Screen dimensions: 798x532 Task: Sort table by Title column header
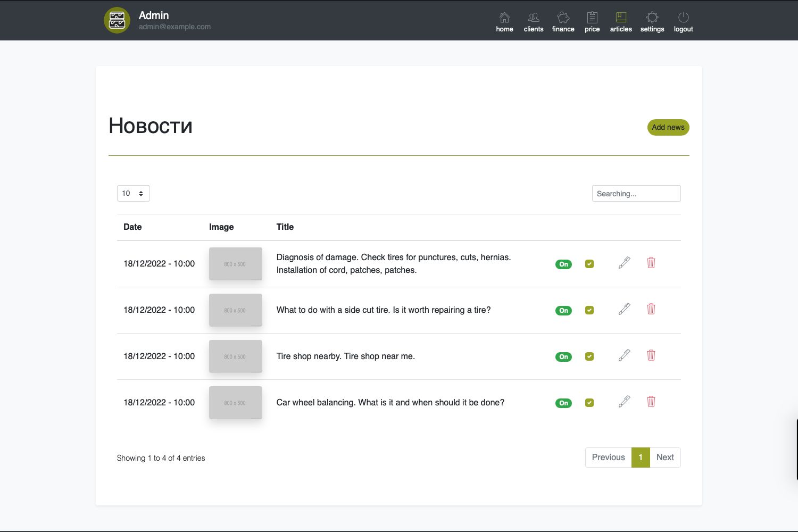coord(285,227)
